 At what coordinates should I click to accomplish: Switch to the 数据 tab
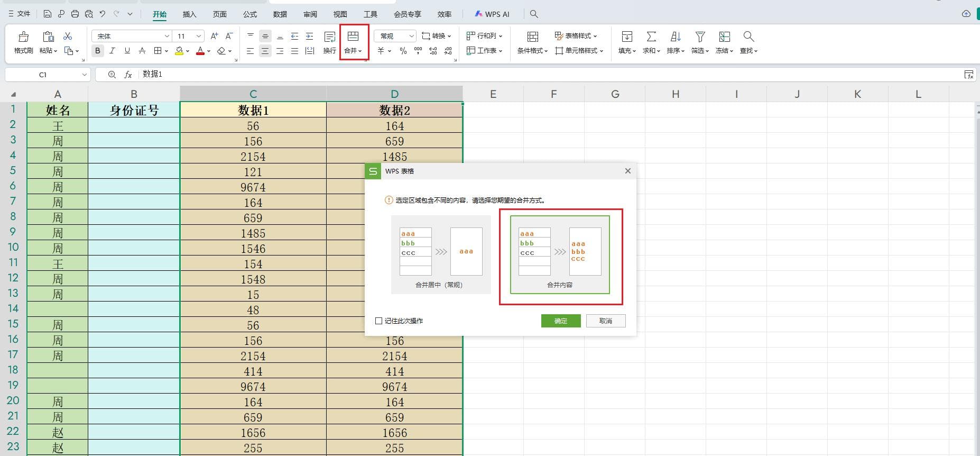(x=280, y=14)
